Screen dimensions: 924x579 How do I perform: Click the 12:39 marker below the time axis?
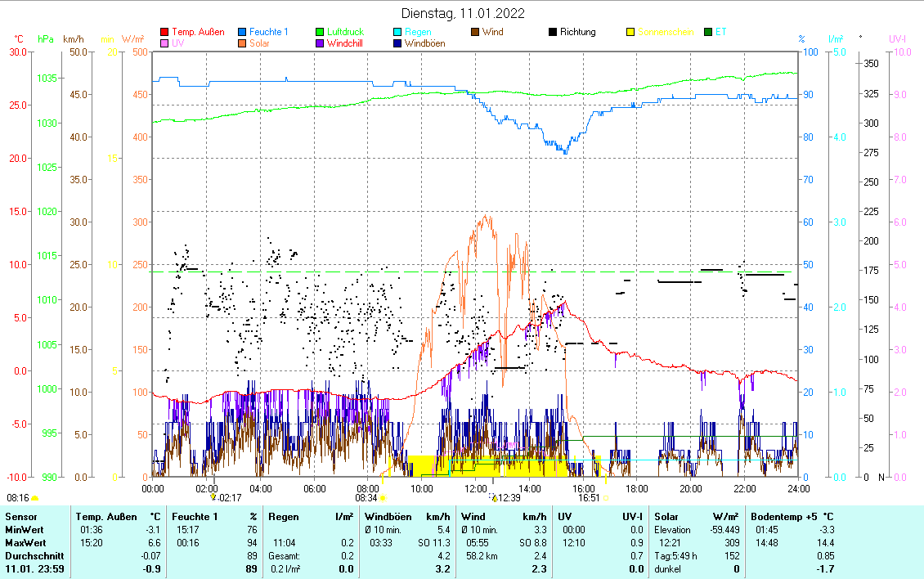click(x=509, y=497)
